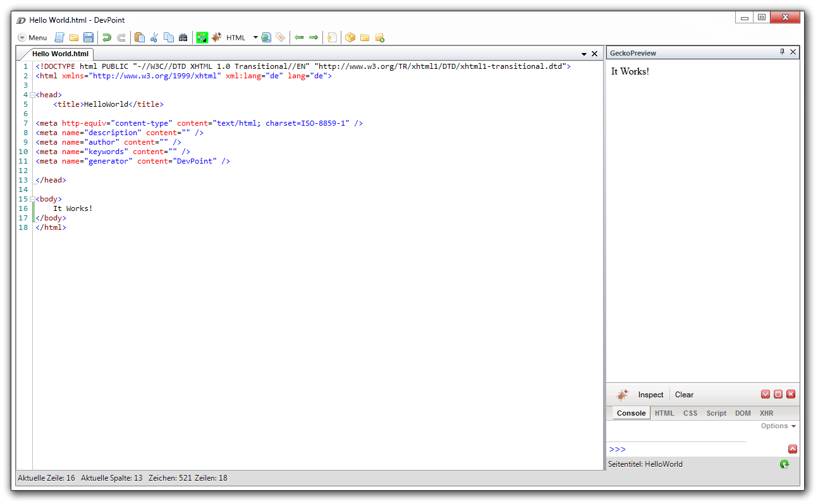Click the green Refresh preview icon
The height and width of the screenshot is (504, 818).
click(x=784, y=464)
